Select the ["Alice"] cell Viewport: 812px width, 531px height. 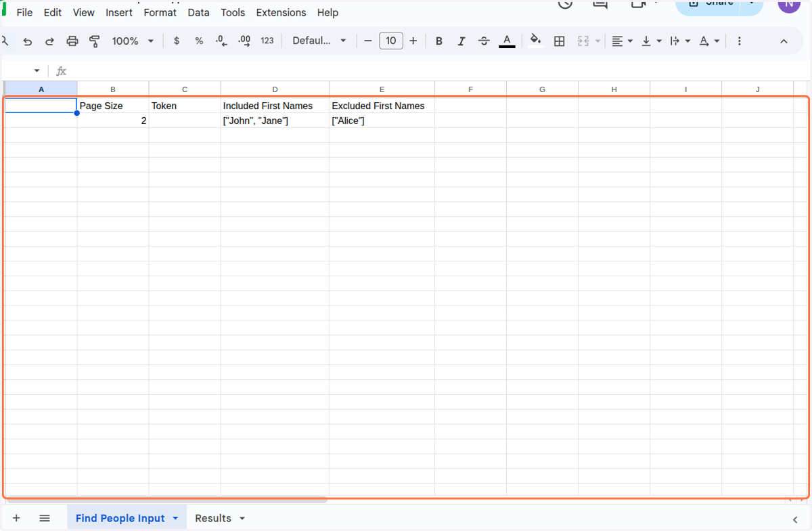coord(382,121)
